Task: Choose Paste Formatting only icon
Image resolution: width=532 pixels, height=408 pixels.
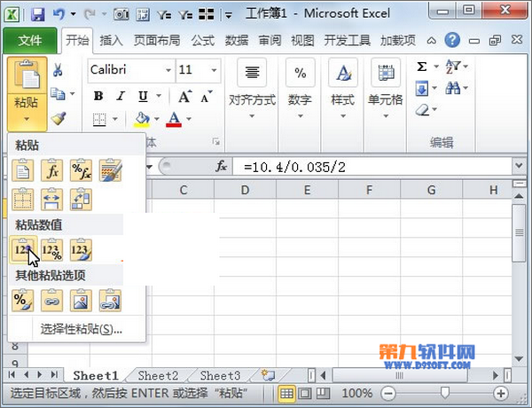Action: pyautogui.click(x=23, y=301)
